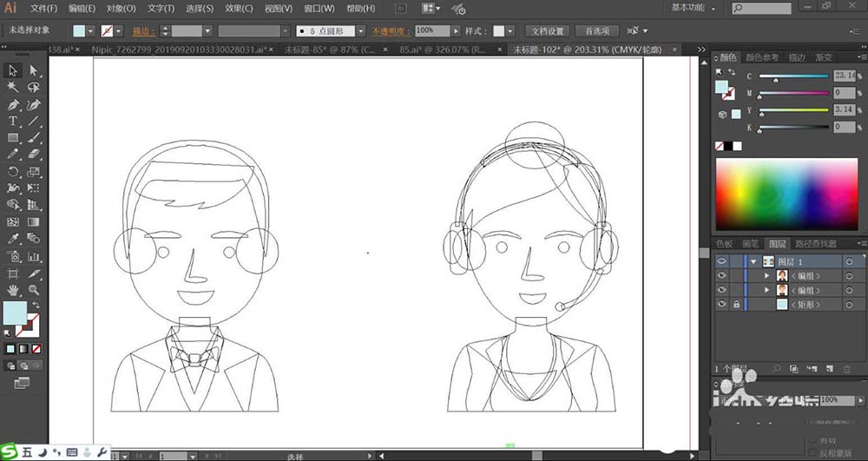Click the Create New Layer icon
Viewport: 868px width, 461px height.
829,369
